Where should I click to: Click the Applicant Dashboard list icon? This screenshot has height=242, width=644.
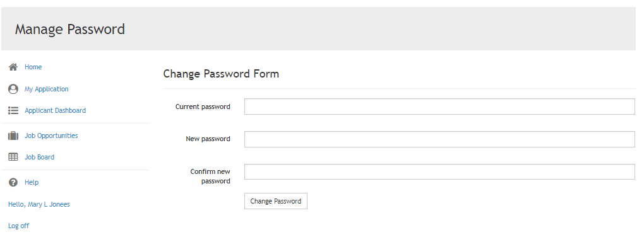click(13, 110)
